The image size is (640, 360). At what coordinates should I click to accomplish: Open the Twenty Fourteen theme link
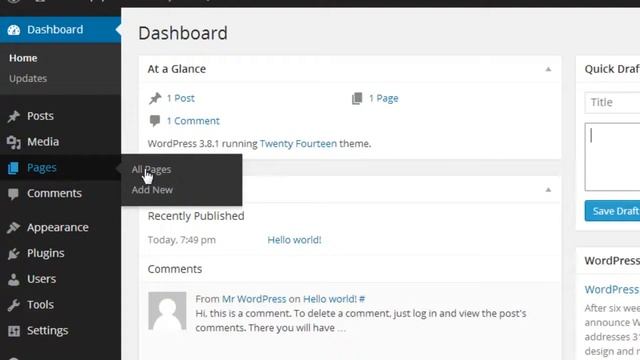(x=298, y=144)
